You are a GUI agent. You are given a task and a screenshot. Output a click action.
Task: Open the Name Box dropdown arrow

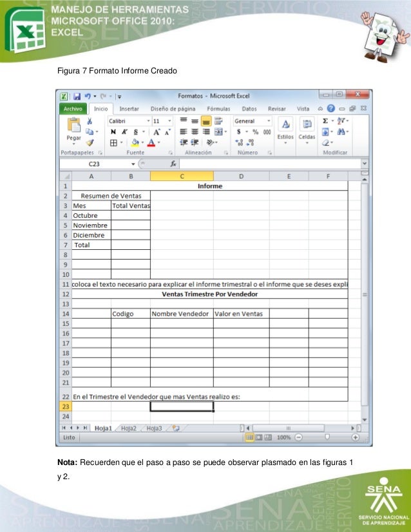pyautogui.click(x=133, y=164)
